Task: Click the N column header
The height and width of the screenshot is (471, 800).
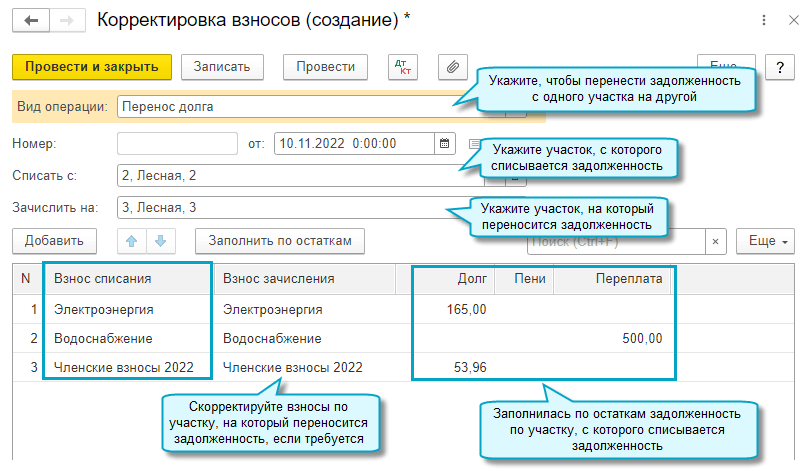Action: (x=26, y=279)
